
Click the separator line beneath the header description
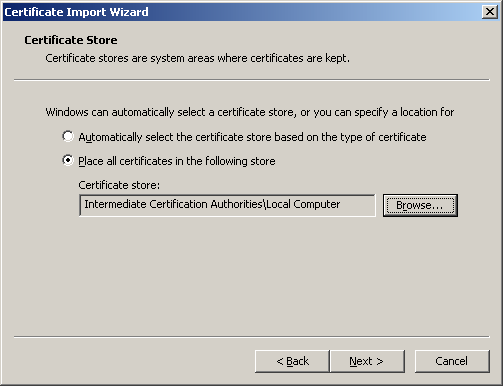pyautogui.click(x=252, y=80)
